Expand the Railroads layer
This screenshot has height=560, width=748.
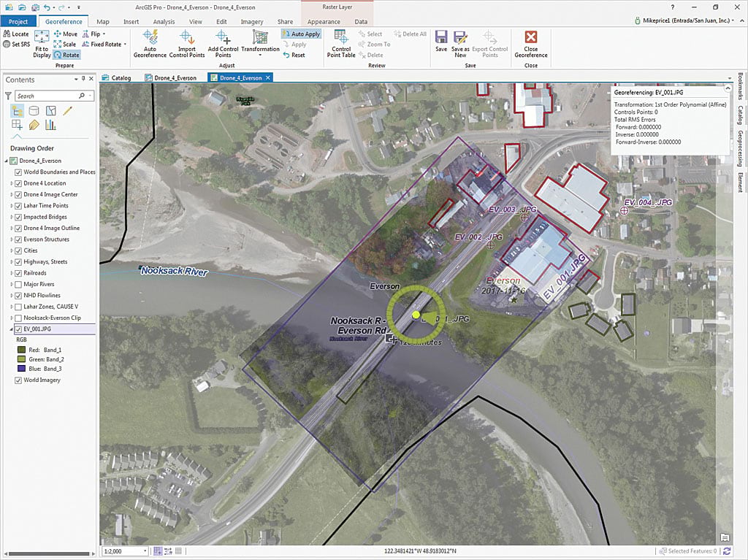click(x=12, y=273)
